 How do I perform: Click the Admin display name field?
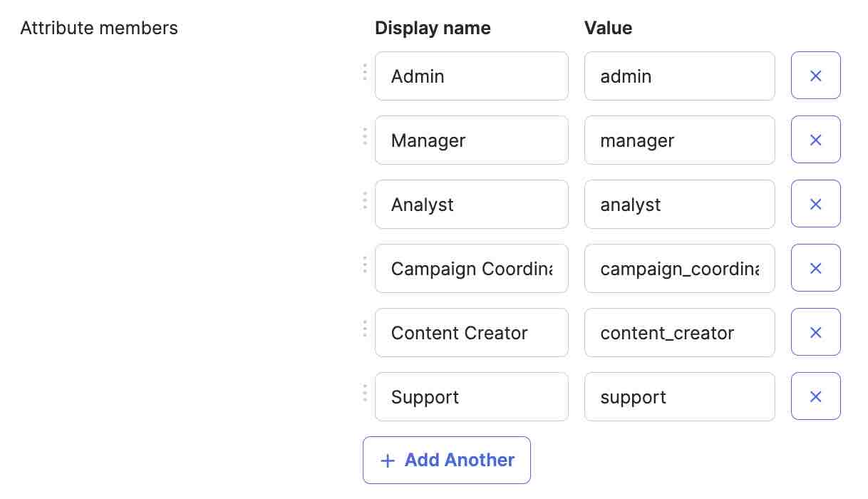(x=471, y=76)
